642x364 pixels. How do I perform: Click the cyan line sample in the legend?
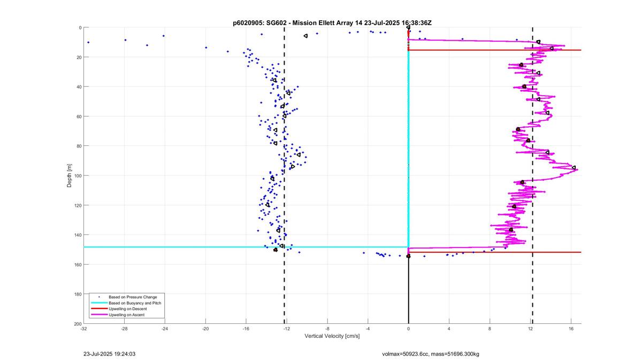pyautogui.click(x=99, y=303)
